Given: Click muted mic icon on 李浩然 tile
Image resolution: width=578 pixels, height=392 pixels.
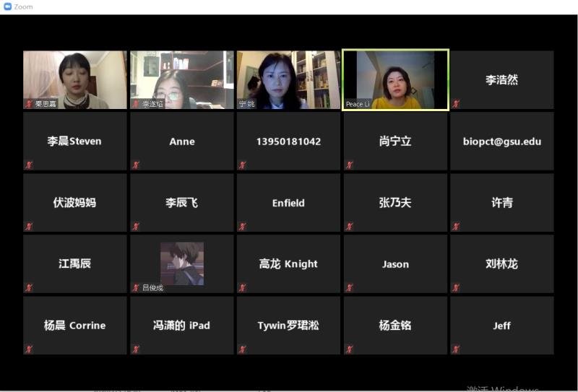Looking at the screenshot, I should click(x=456, y=104).
